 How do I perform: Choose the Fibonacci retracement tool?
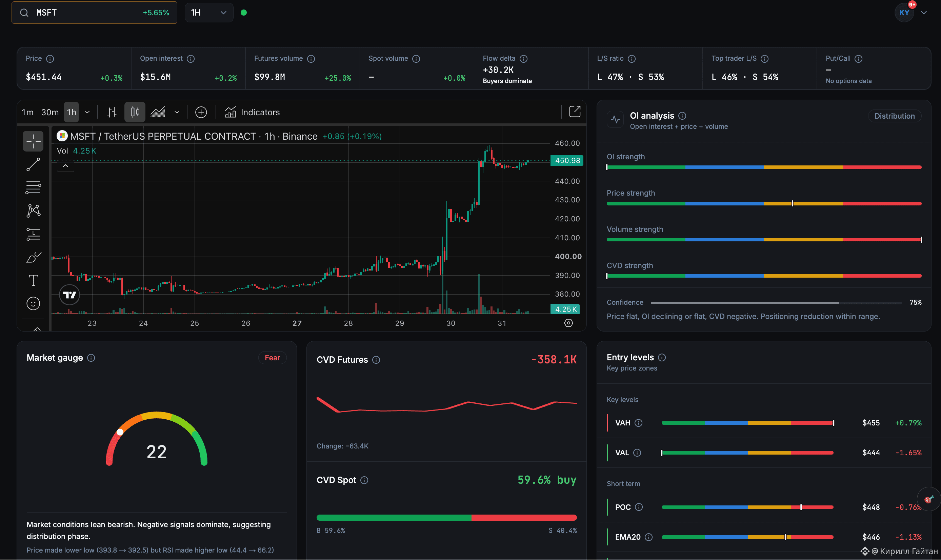33,187
